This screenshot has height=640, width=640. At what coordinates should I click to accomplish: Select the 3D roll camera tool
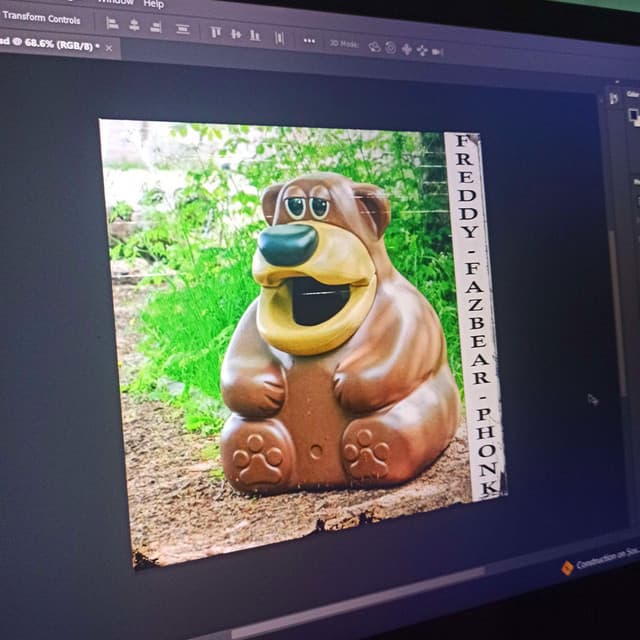coord(391,48)
